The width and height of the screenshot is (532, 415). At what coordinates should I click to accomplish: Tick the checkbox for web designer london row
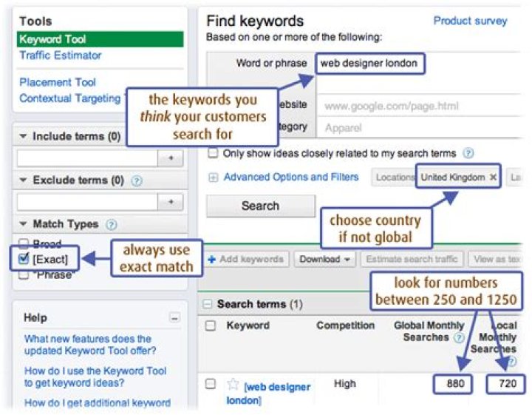tap(211, 384)
